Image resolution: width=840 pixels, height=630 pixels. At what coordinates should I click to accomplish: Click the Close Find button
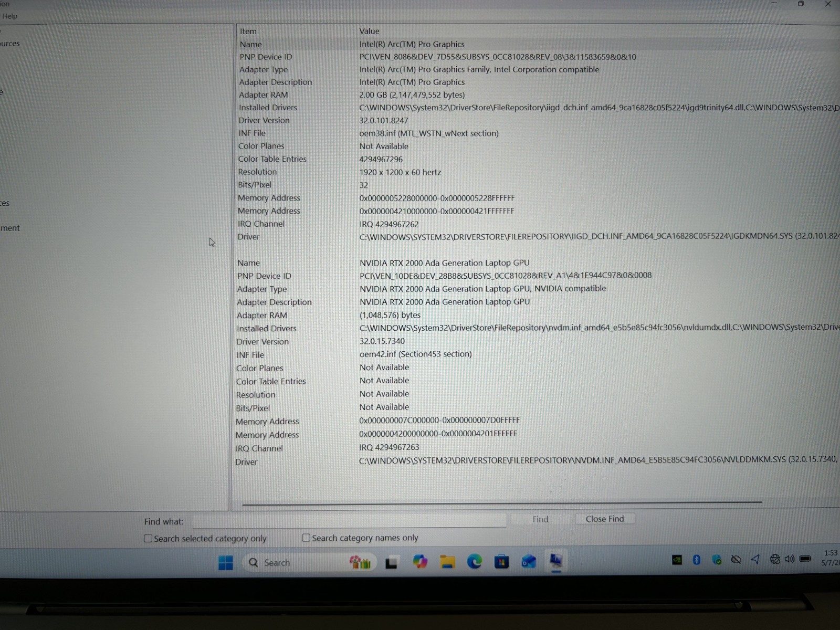(605, 519)
